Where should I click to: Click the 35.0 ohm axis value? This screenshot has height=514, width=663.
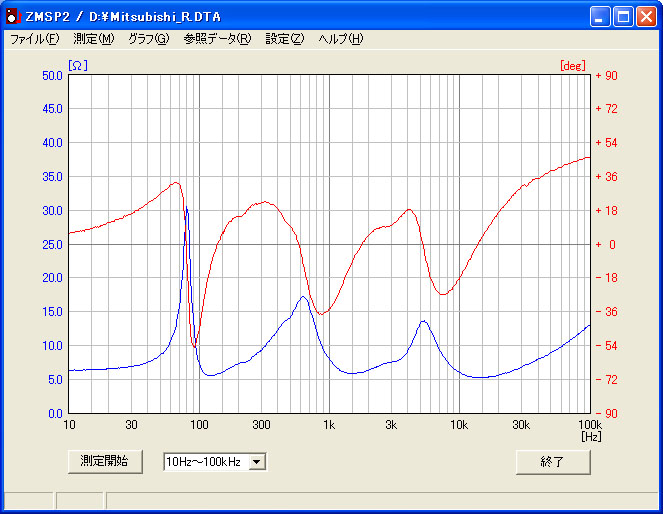pos(52,177)
